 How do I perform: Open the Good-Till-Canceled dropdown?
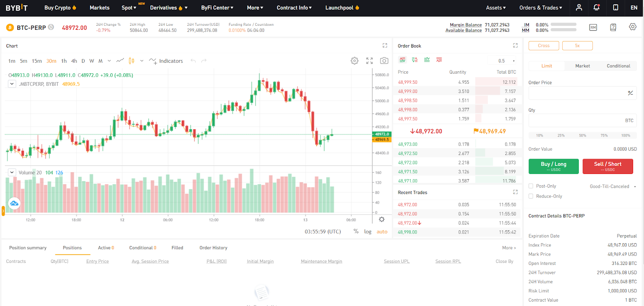[x=612, y=186]
